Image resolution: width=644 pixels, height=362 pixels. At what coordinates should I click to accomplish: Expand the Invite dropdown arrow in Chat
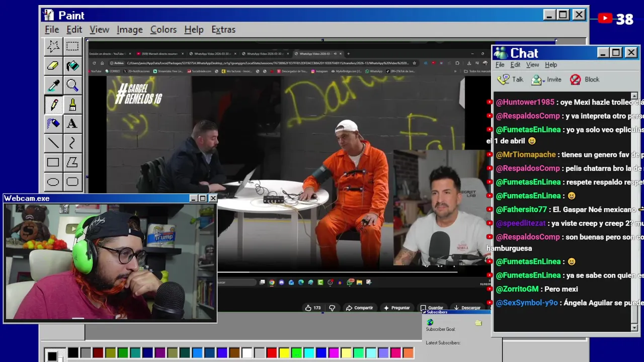(544, 81)
